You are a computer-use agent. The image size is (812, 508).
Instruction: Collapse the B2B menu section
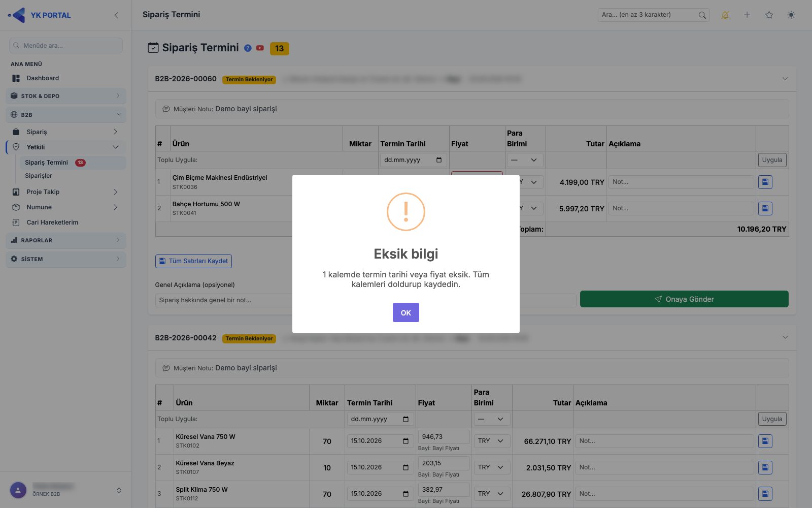point(66,115)
